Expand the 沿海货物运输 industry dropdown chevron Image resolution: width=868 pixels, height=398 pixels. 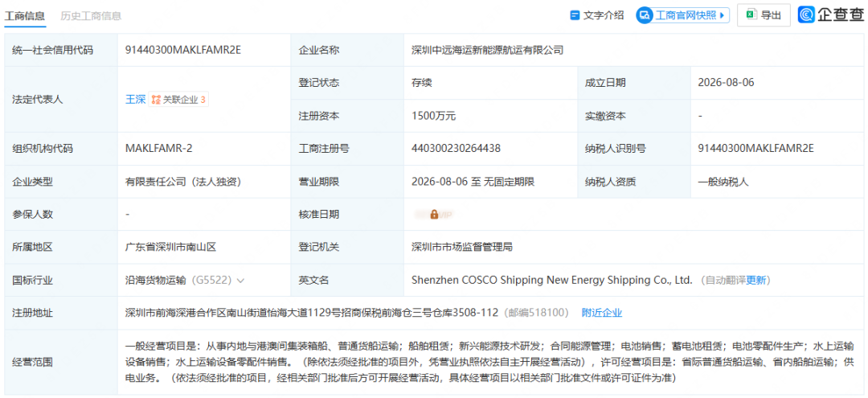pos(240,281)
